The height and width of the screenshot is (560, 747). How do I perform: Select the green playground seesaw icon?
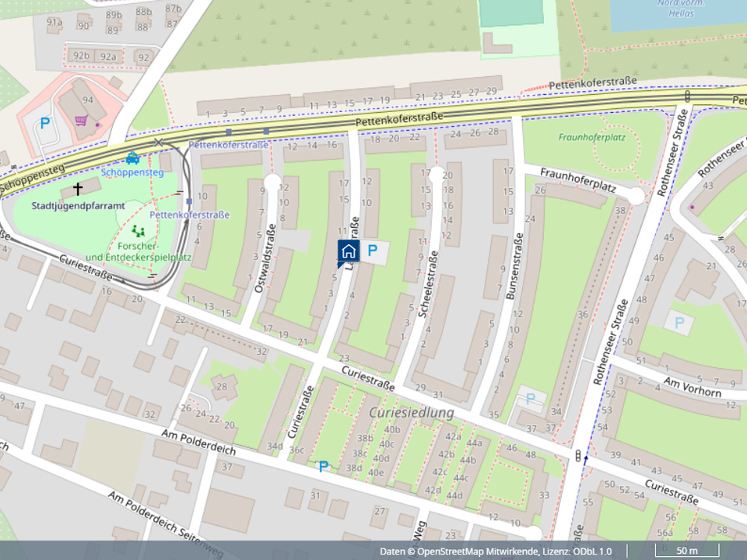(139, 231)
